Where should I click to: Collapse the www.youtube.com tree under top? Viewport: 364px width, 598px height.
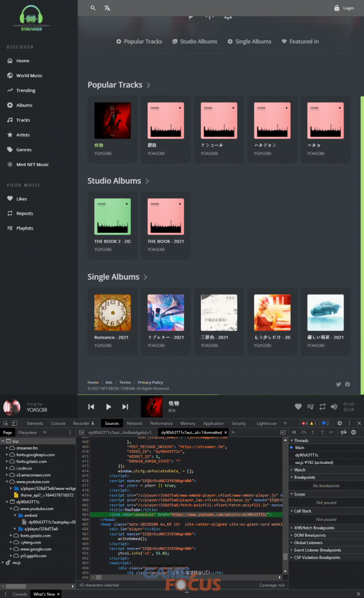pyautogui.click(x=7, y=482)
